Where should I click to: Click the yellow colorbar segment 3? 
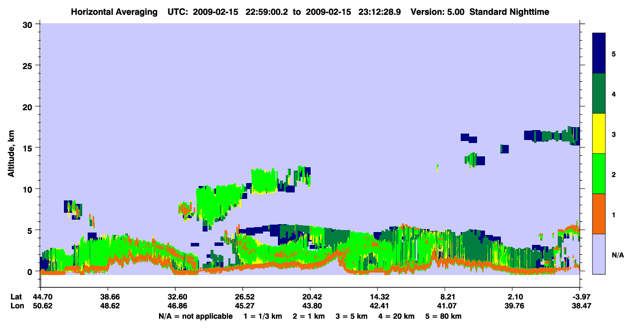[599, 134]
